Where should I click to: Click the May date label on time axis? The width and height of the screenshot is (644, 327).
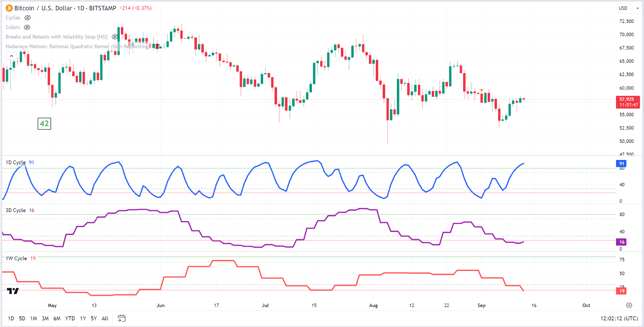tap(52, 305)
